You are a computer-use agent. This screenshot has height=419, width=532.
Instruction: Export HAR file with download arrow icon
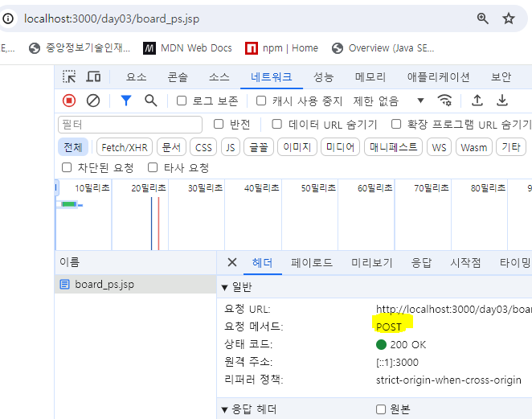502,101
